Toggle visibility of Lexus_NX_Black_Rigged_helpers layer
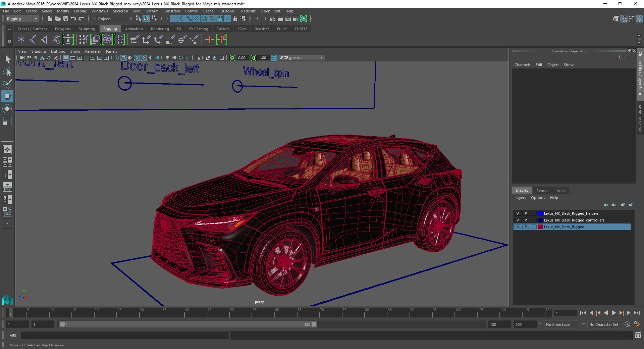The height and width of the screenshot is (349, 644). tap(518, 213)
